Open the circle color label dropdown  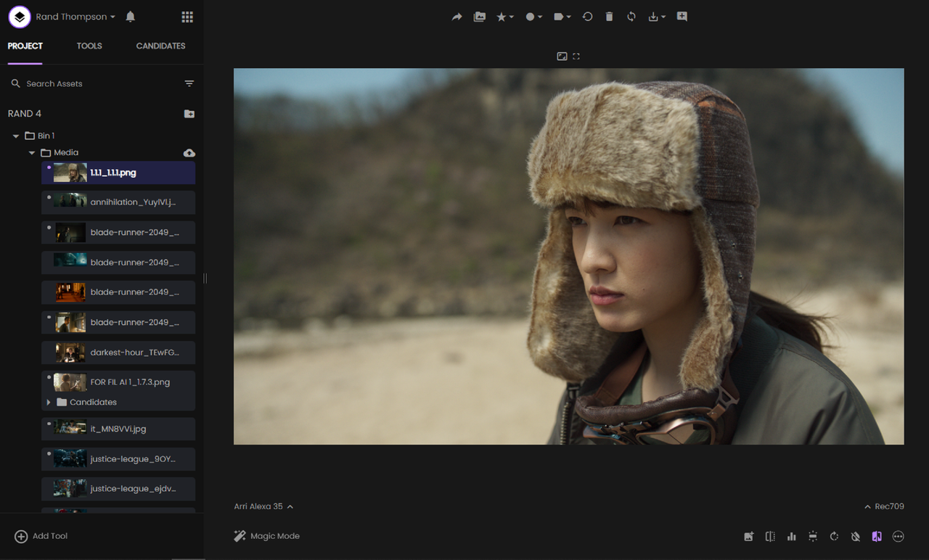(533, 17)
